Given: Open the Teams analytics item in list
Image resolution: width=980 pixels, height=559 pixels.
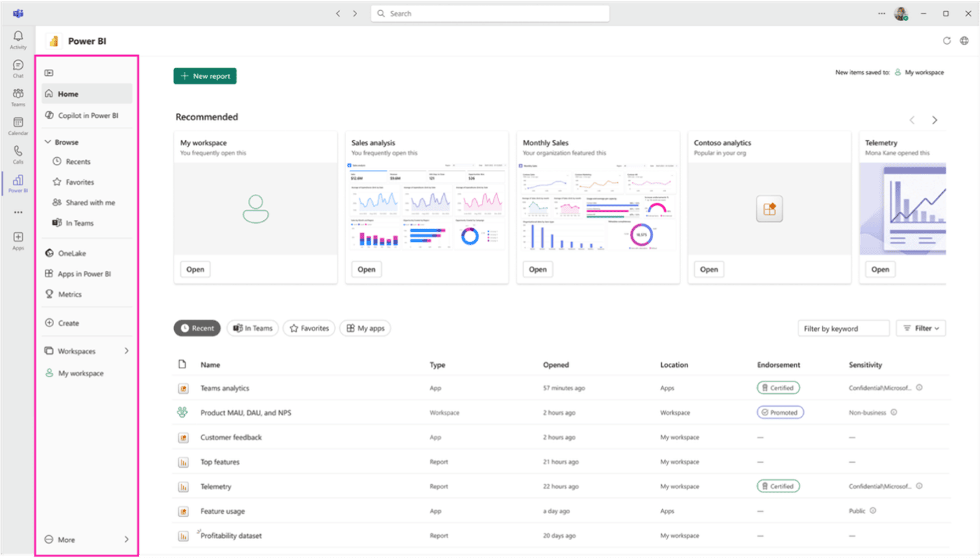Looking at the screenshot, I should coord(225,388).
